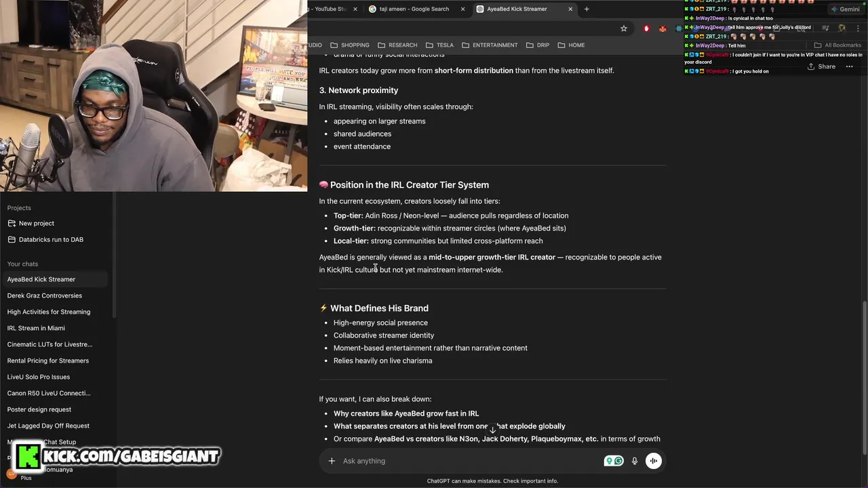
Task: Click the "What Defines His Brand" heading
Action: [x=374, y=308]
